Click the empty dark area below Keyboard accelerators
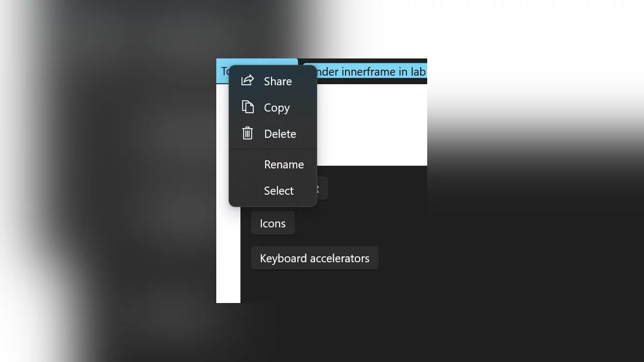The image size is (644, 362). click(x=333, y=287)
